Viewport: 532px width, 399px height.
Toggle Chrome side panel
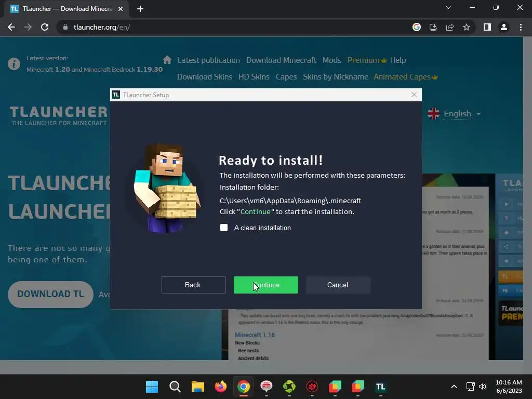[487, 27]
